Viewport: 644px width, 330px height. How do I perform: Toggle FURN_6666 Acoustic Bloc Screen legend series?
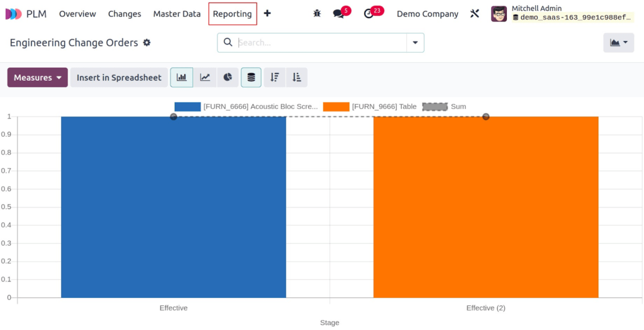(246, 106)
